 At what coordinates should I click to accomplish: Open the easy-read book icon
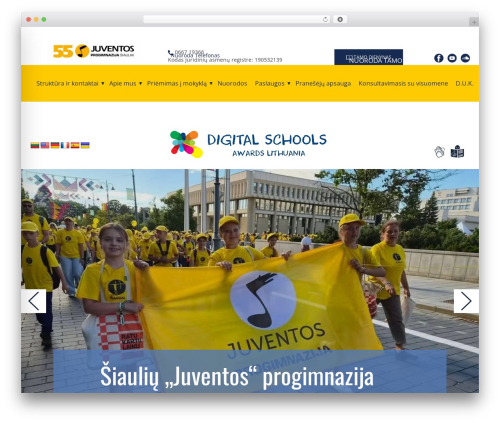(x=457, y=151)
